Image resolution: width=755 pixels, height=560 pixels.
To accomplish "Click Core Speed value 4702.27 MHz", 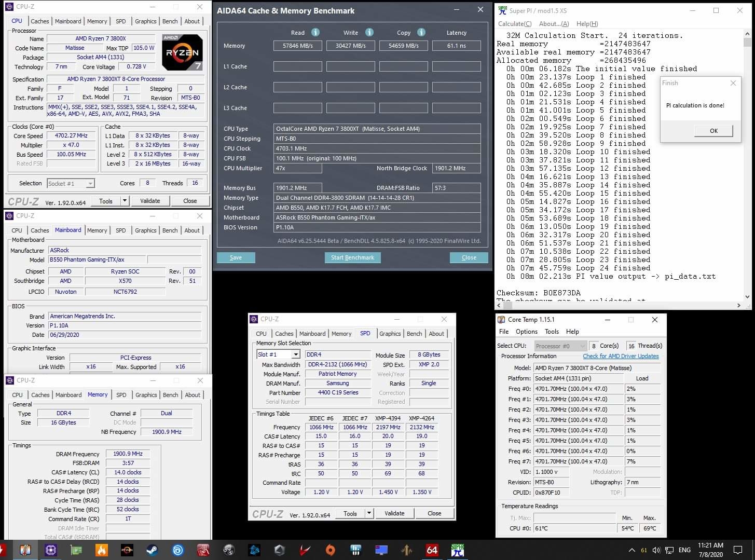I will 72,135.
